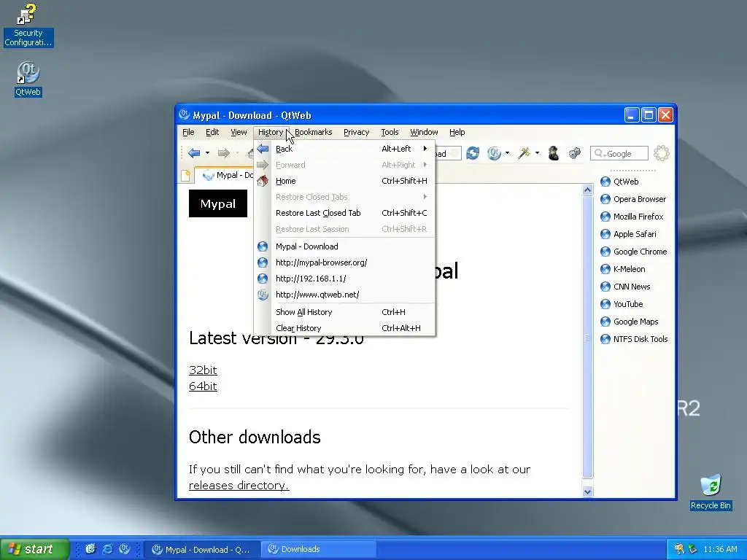This screenshot has height=560, width=747.
Task: Expand the Back submenu arrow in History menu
Action: pyautogui.click(x=425, y=149)
